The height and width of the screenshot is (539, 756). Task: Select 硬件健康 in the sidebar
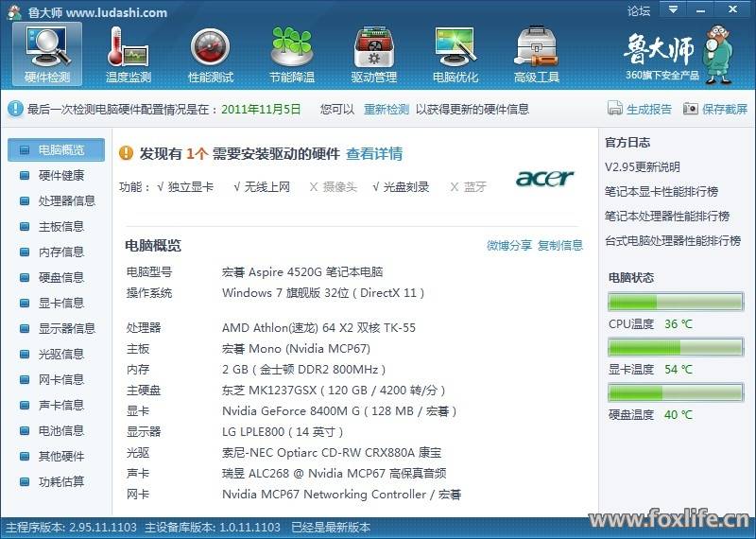point(60,175)
